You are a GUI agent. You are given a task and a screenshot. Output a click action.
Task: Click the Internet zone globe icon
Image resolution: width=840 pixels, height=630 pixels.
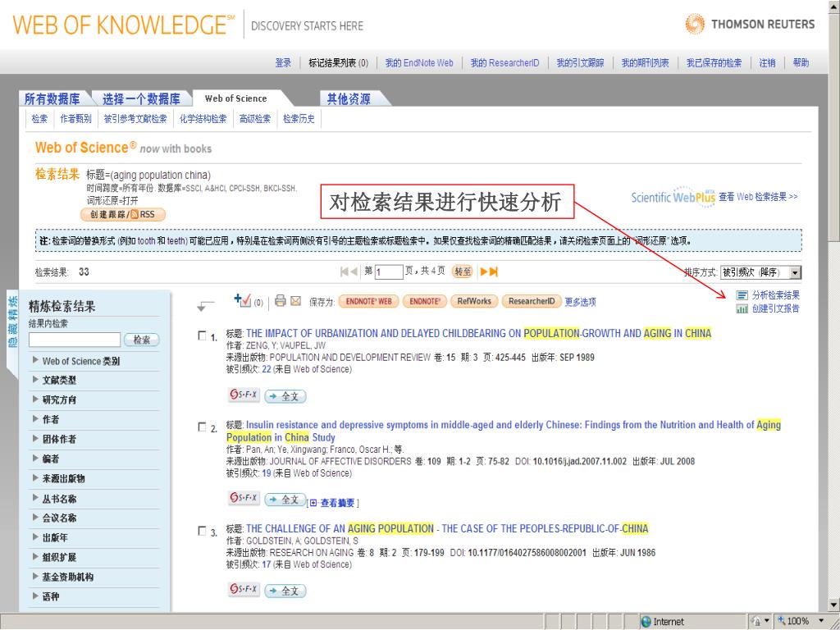[x=646, y=622]
